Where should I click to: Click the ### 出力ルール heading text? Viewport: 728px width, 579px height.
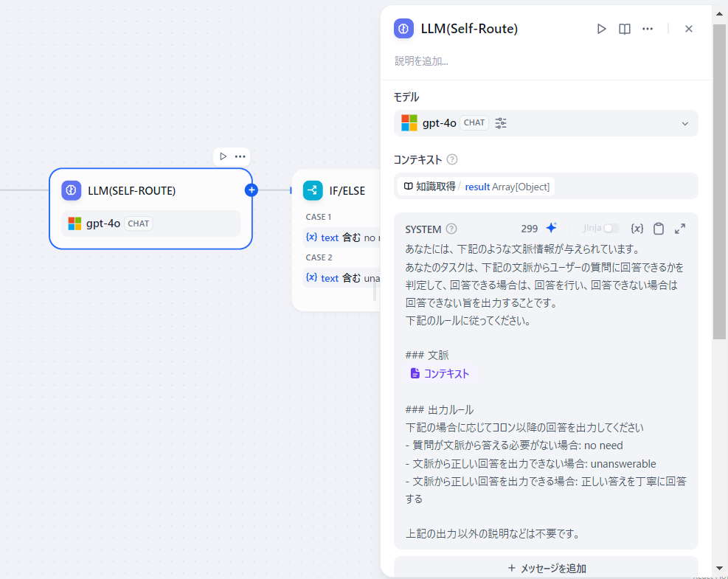pyautogui.click(x=439, y=409)
